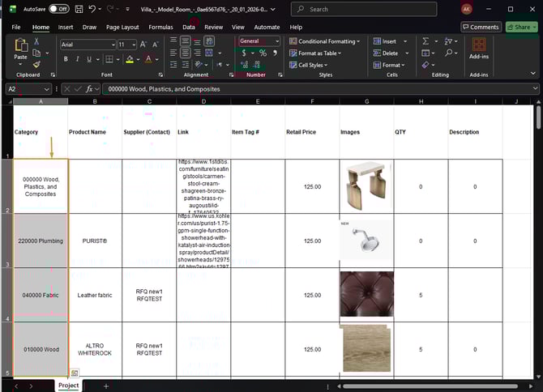Click the green Share button

(x=520, y=27)
